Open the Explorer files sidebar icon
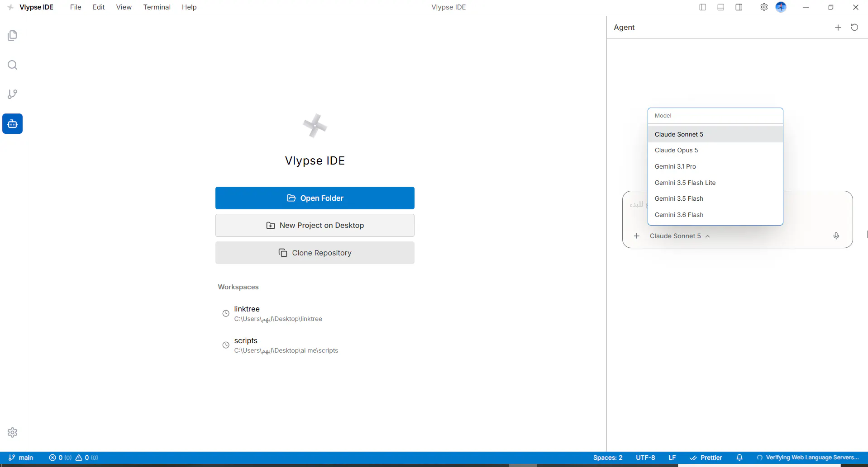 pos(13,35)
